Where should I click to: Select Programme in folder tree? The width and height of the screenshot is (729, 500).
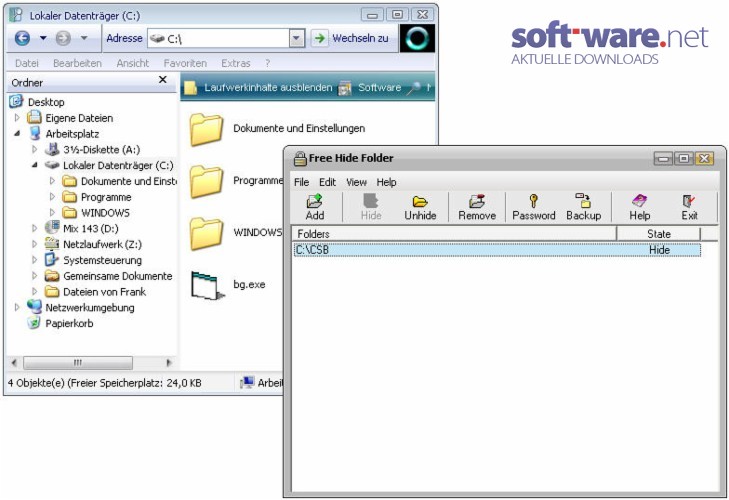pyautogui.click(x=106, y=197)
